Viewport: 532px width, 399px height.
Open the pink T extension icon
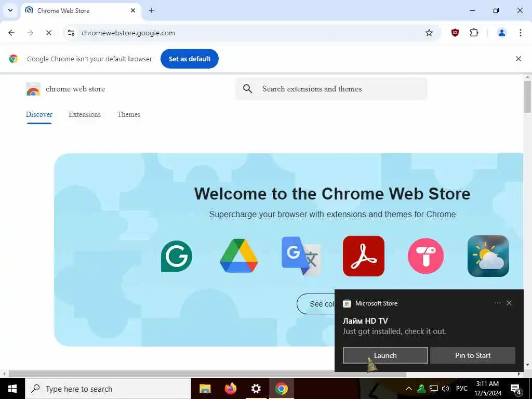pos(426,256)
